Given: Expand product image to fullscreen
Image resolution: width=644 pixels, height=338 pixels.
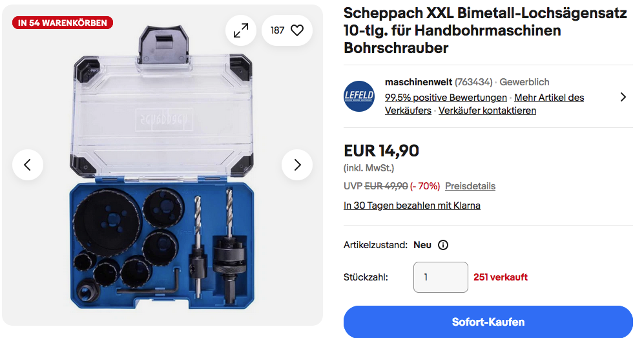Looking at the screenshot, I should pos(241,30).
